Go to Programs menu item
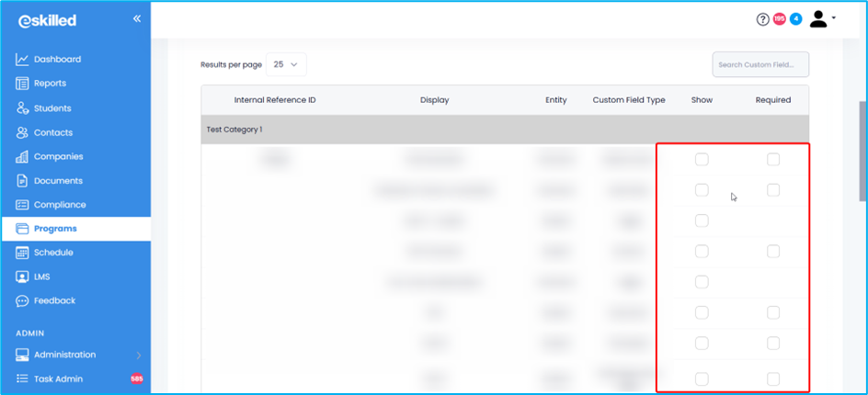 point(55,229)
